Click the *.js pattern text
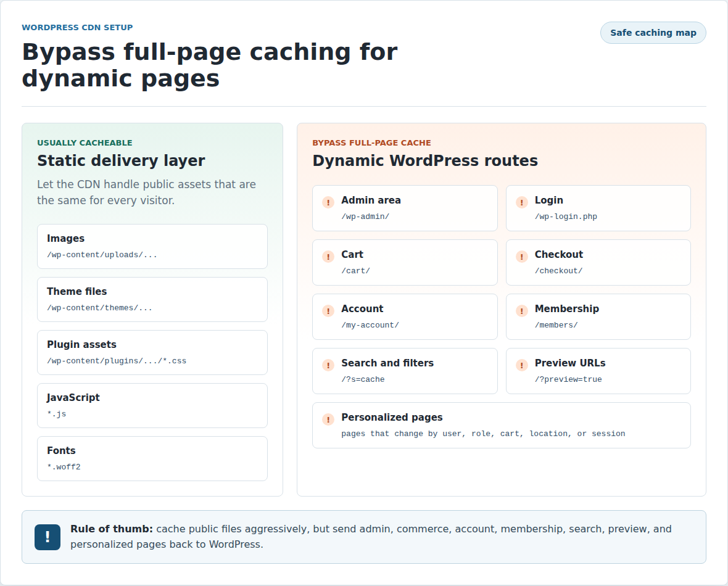728x586 pixels. [x=57, y=414]
